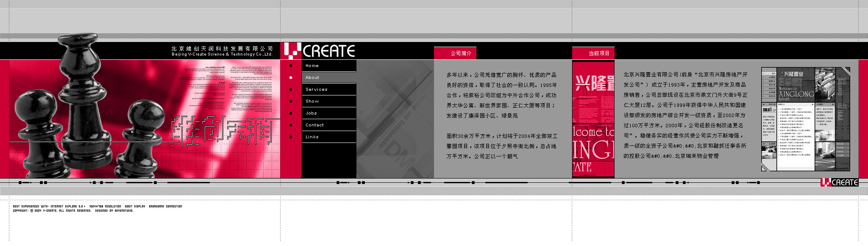Click the Best Experienced With footer line

pyautogui.click(x=97, y=207)
